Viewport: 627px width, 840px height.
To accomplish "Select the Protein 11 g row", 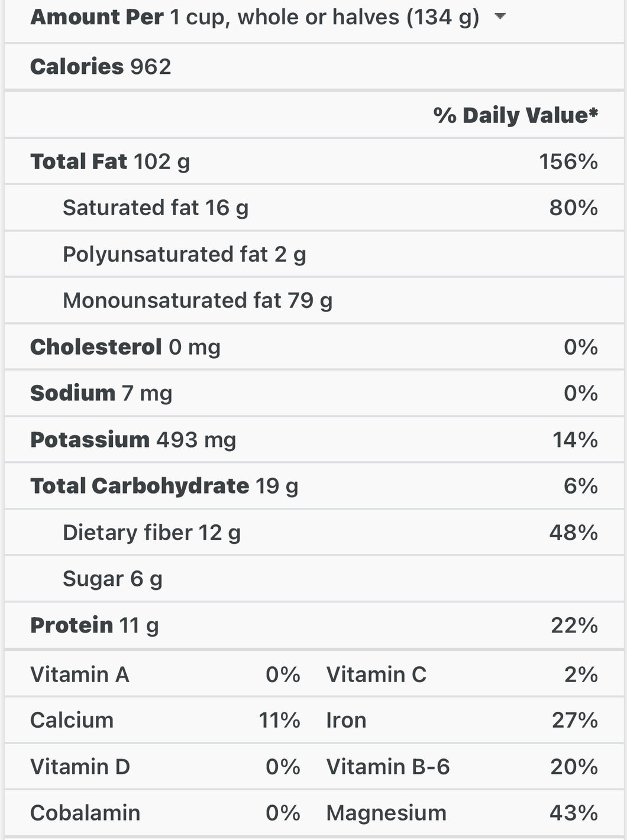I will click(x=314, y=625).
